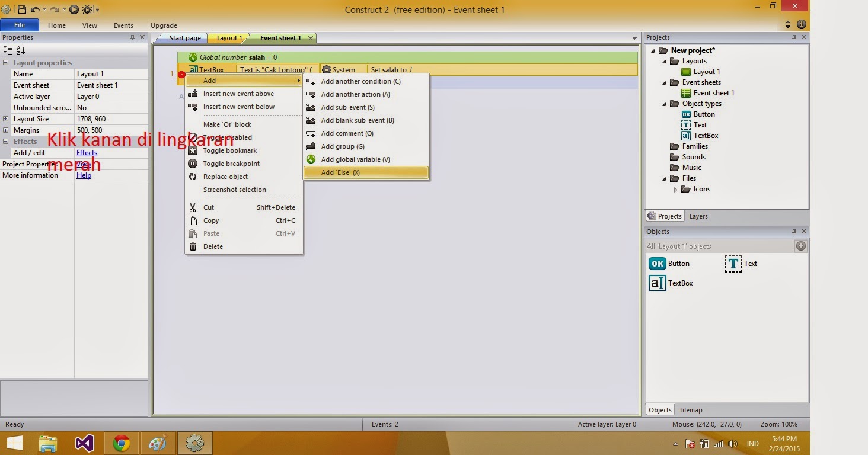Switch to the Tilemap tab

(690, 410)
